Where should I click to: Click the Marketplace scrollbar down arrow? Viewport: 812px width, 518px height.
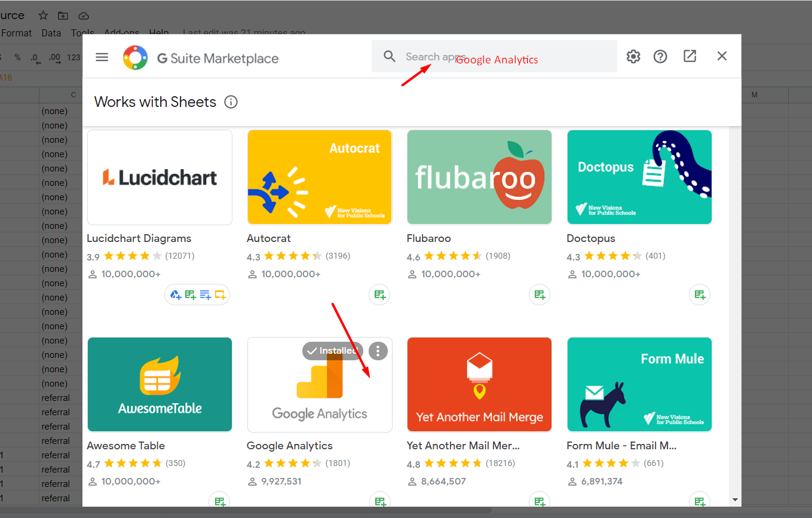point(735,499)
